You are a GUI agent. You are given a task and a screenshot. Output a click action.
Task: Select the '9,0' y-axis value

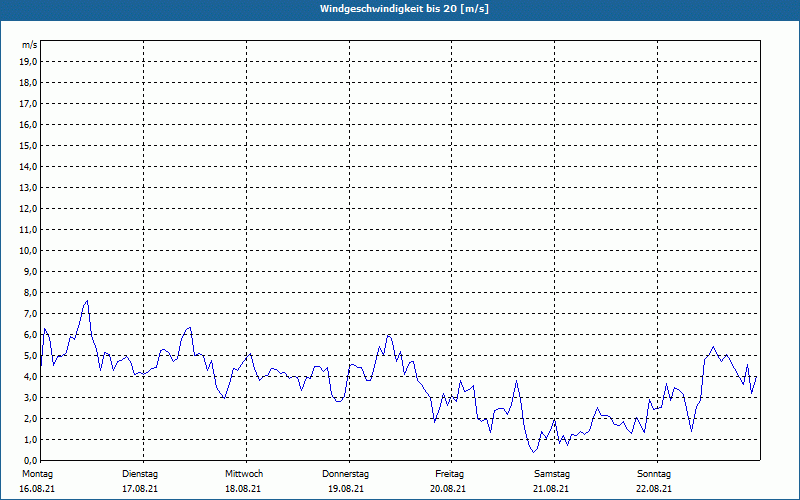pyautogui.click(x=30, y=271)
